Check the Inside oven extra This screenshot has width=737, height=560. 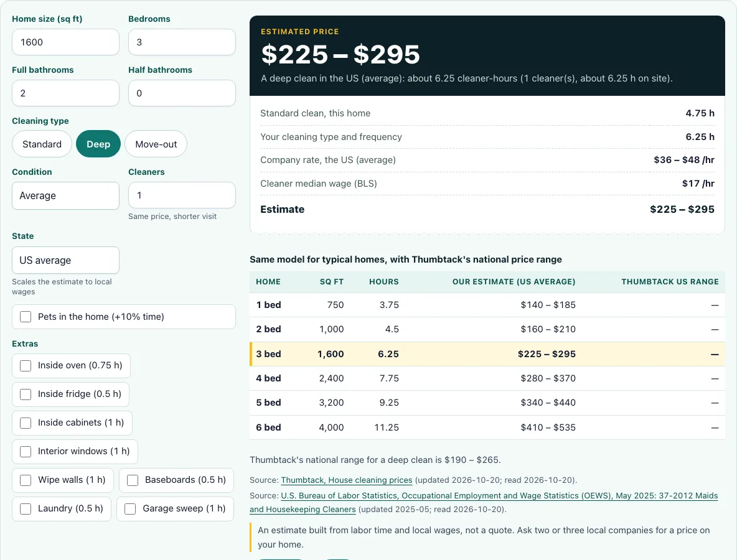(x=26, y=365)
